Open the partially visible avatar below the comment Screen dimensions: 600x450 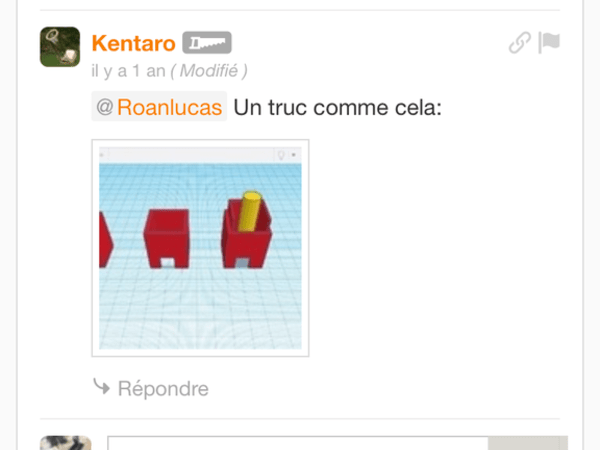tap(65, 443)
